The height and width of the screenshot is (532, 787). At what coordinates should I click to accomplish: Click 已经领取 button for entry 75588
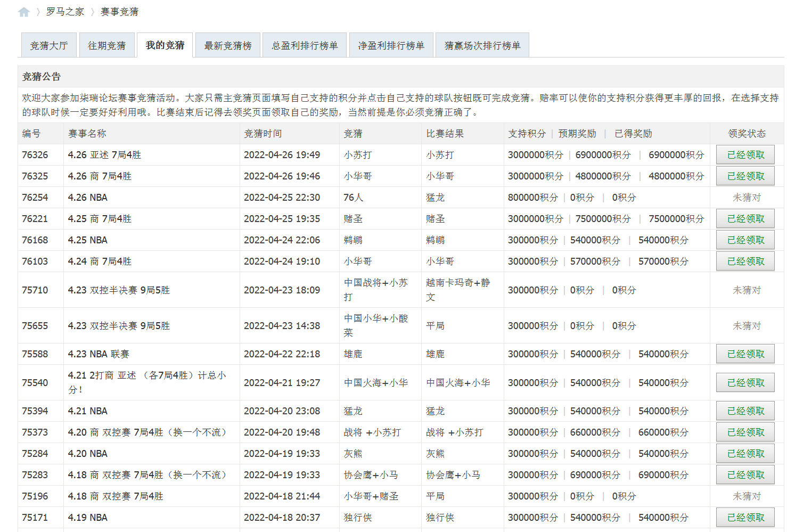[x=745, y=354]
